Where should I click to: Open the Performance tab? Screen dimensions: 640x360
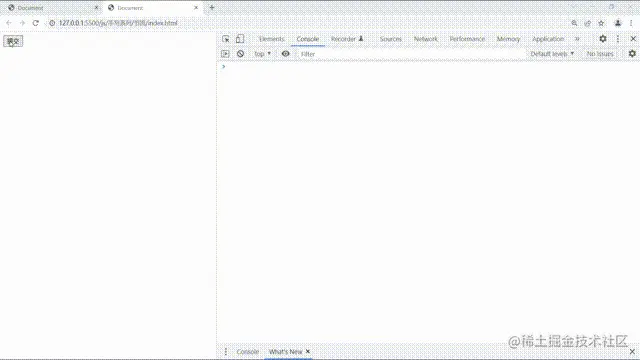point(467,39)
